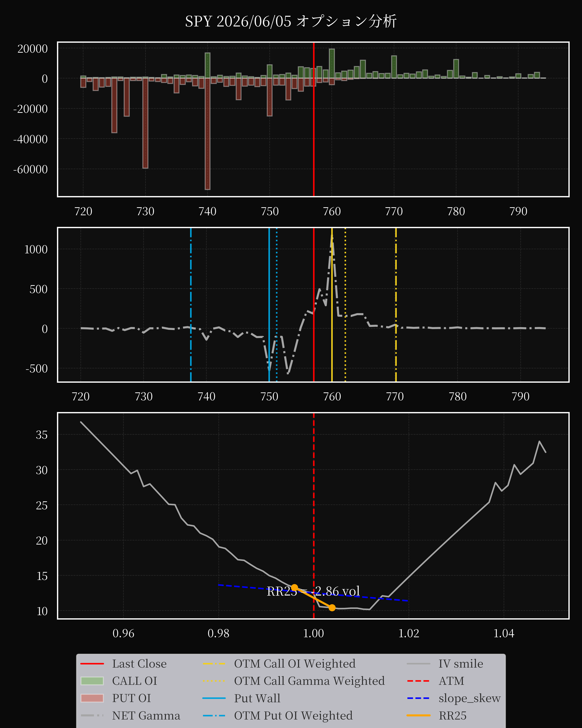Click the call OI bar at strike 770
The width and height of the screenshot is (582, 728).
tap(394, 67)
